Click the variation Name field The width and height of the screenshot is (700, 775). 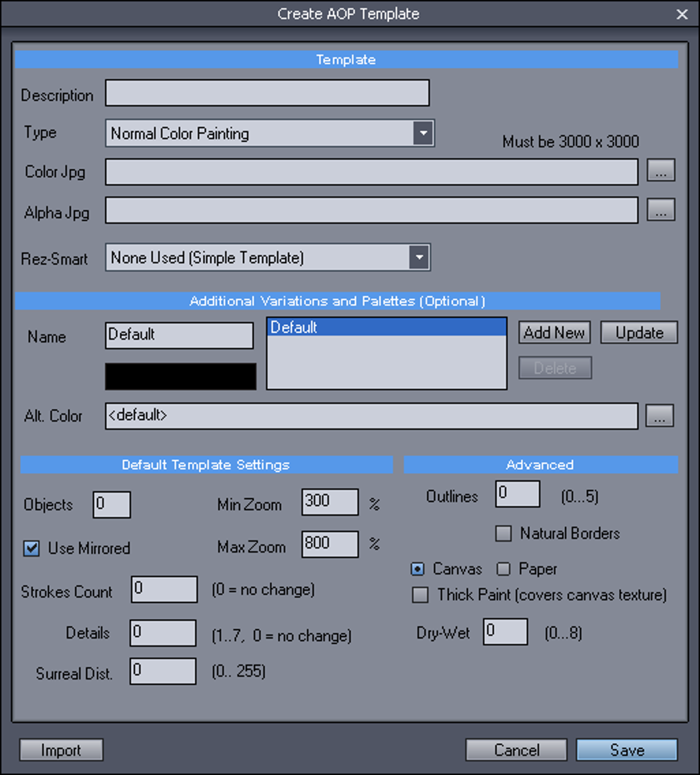[179, 336]
